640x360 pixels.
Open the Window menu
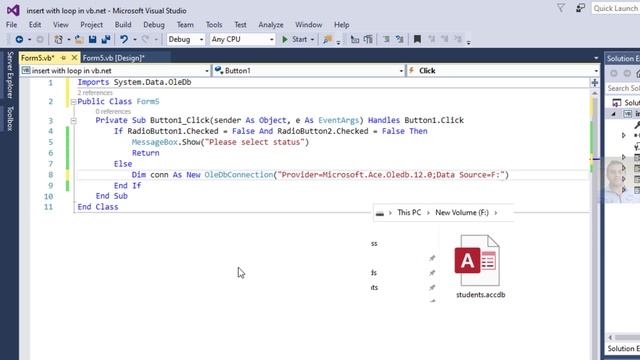(309, 24)
